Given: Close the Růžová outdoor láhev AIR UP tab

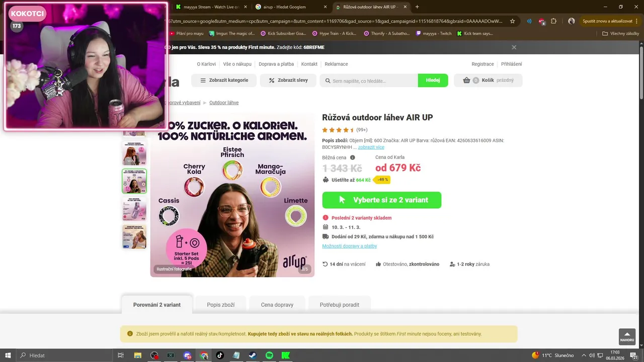Looking at the screenshot, I should [405, 7].
